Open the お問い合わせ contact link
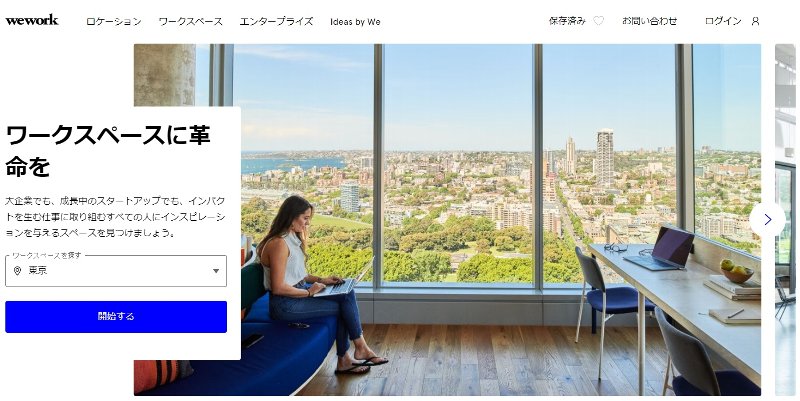The width and height of the screenshot is (800, 401). [649, 21]
